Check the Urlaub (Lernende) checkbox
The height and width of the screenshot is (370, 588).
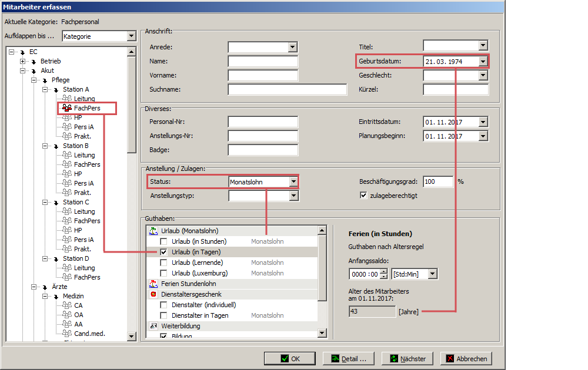pos(164,263)
